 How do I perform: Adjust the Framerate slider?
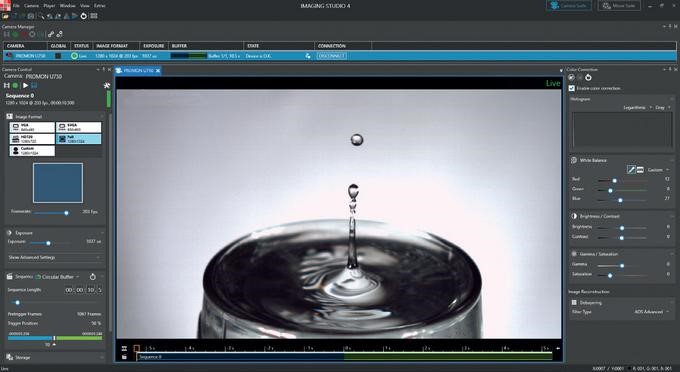66,212
